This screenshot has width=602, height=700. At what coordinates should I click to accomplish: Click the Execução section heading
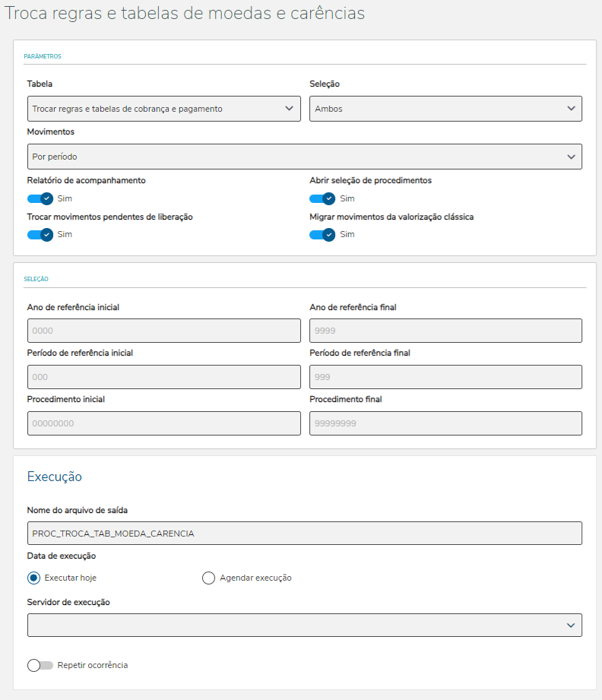(x=55, y=477)
